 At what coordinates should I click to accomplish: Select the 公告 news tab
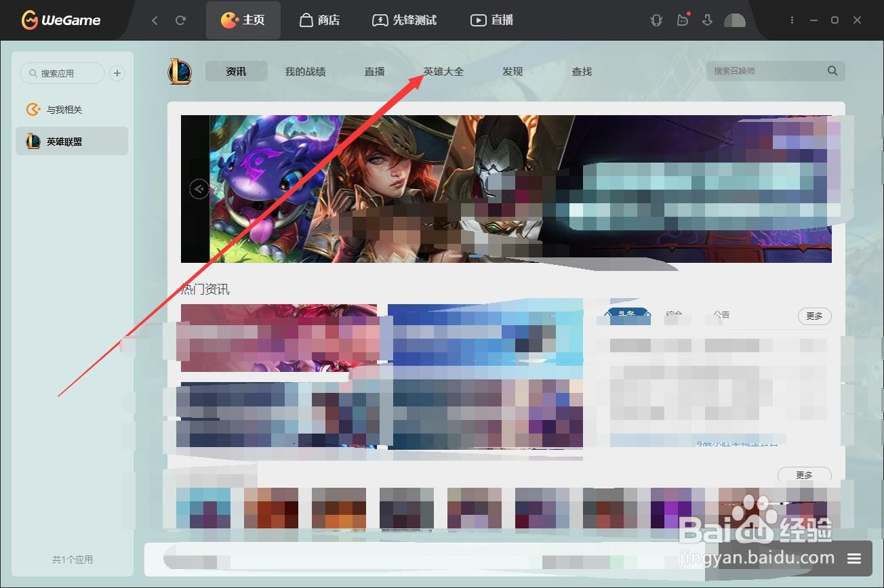pos(721,315)
